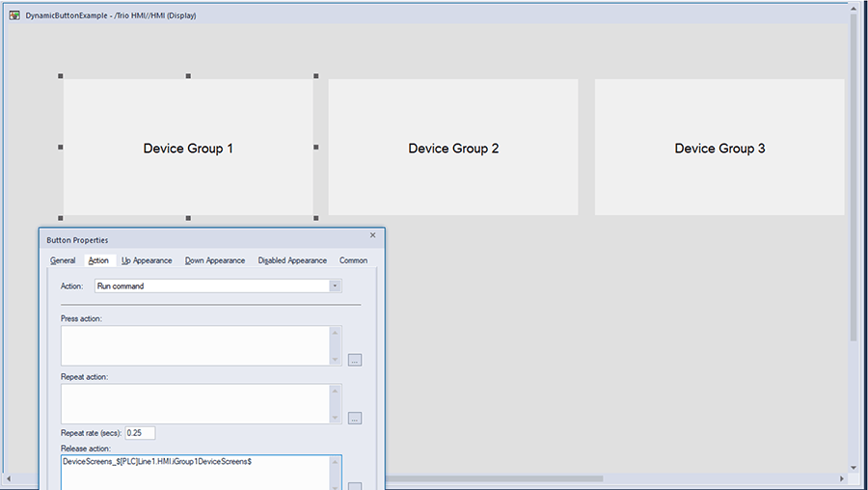The width and height of the screenshot is (868, 490).
Task: Click the top-right selection handle of Device Group 1
Action: [x=316, y=76]
